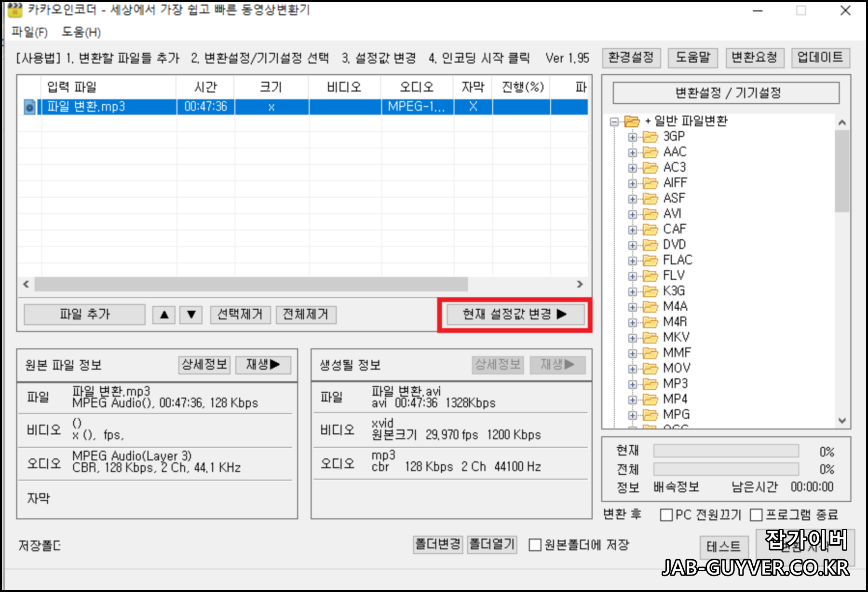Click the 현재 progress bar
The width and height of the screenshot is (868, 592).
pos(726,451)
